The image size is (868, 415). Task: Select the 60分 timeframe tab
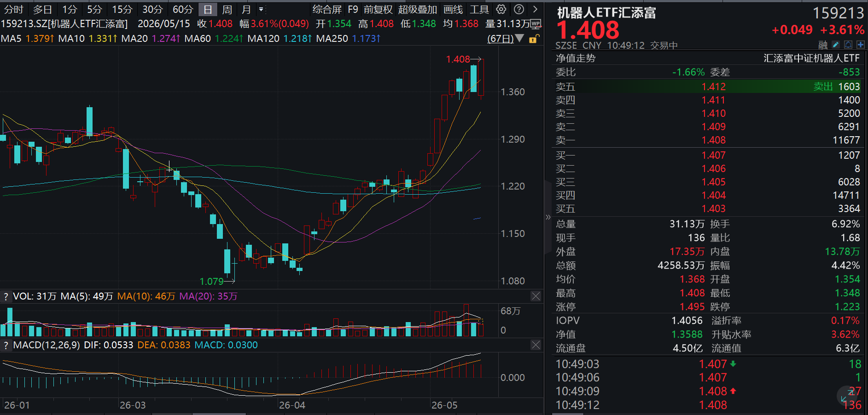pyautogui.click(x=182, y=9)
